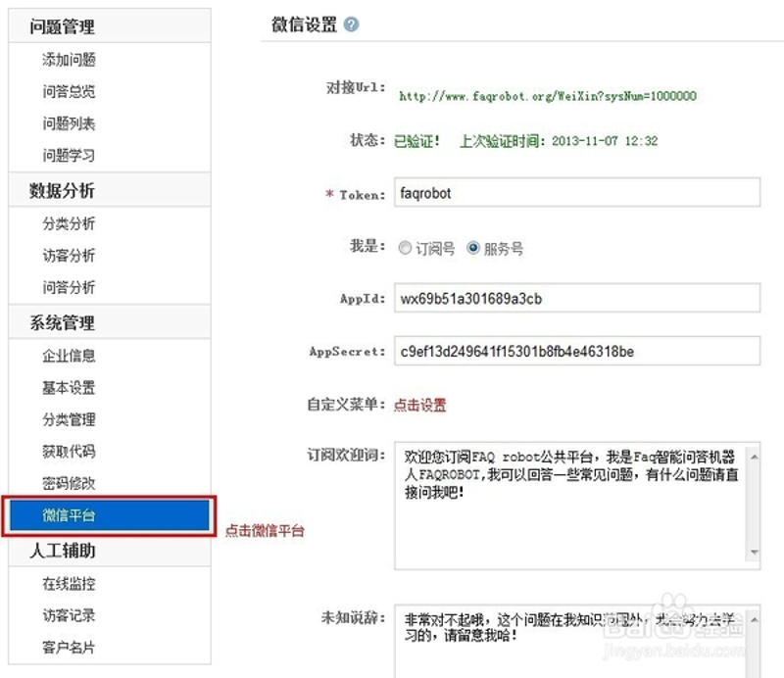Open 分类分析 under 数据分析
The image size is (784, 678).
(69, 223)
